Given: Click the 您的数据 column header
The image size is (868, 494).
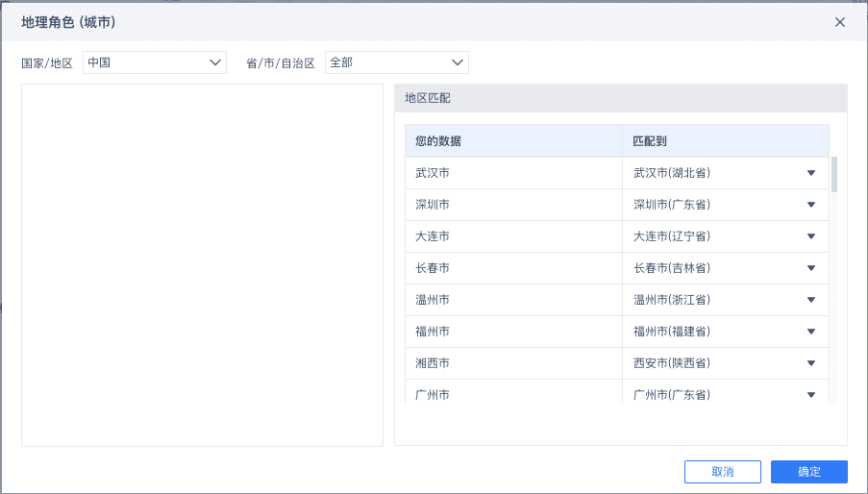Looking at the screenshot, I should coord(513,141).
